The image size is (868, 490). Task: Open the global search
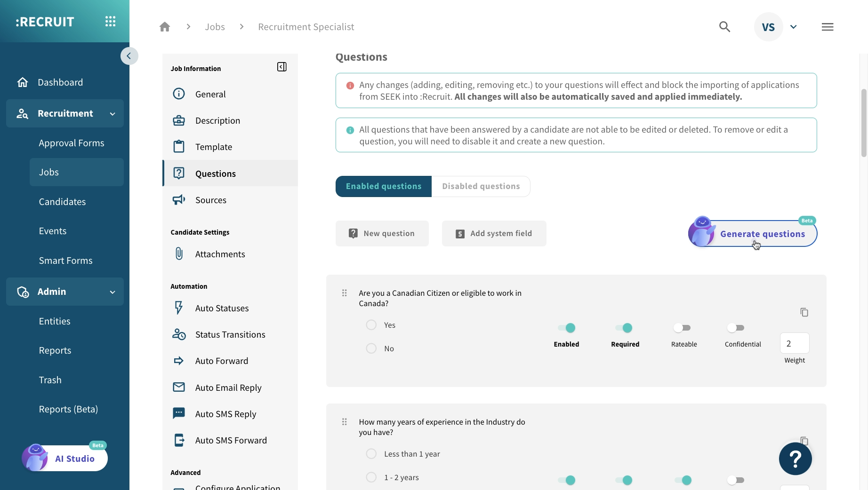[x=724, y=27]
